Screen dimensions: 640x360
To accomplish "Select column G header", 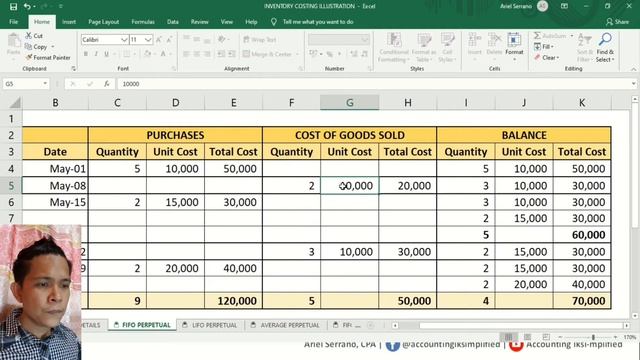I will click(x=349, y=102).
